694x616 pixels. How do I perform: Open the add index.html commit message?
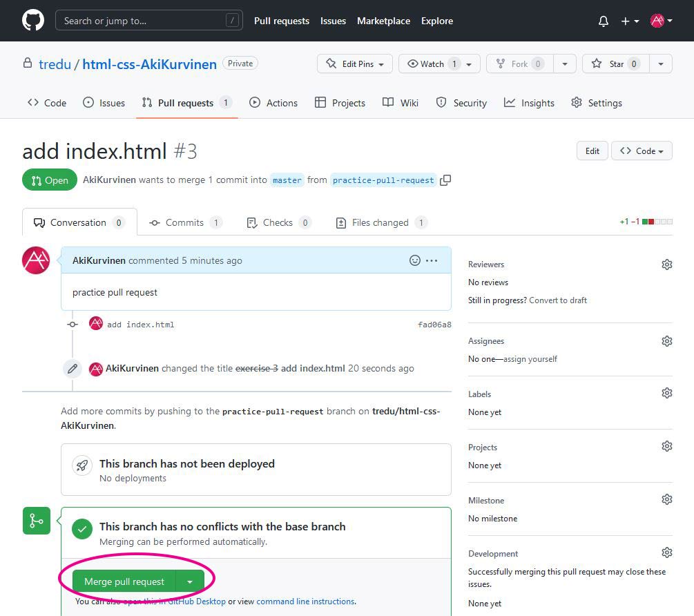coord(140,325)
